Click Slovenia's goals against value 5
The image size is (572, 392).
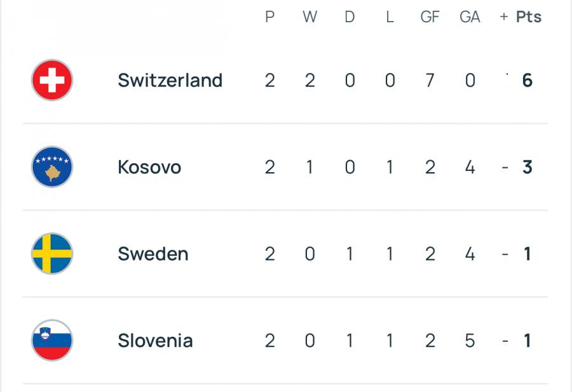click(x=470, y=341)
